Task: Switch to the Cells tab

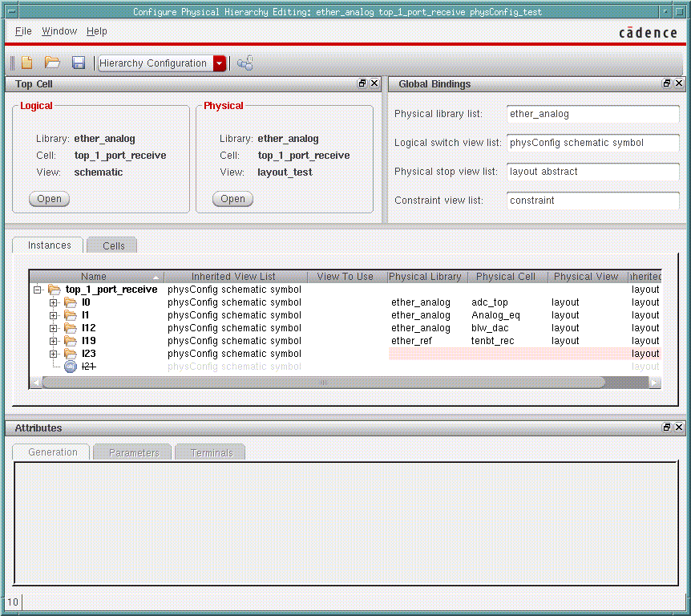Action: (x=113, y=245)
